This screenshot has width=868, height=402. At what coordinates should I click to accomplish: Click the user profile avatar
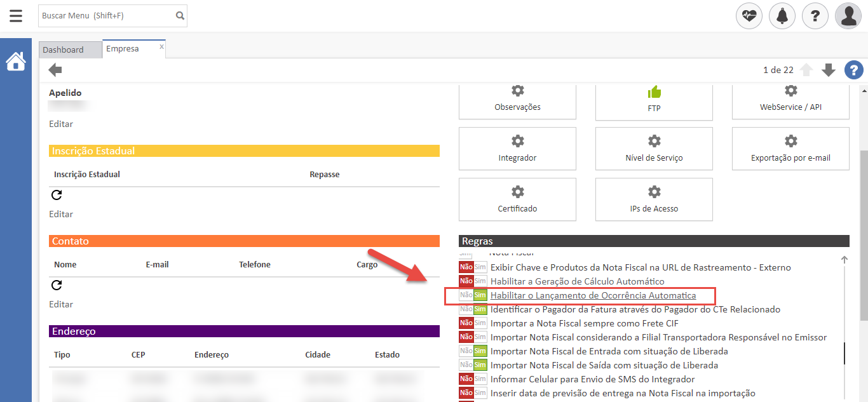pyautogui.click(x=848, y=16)
